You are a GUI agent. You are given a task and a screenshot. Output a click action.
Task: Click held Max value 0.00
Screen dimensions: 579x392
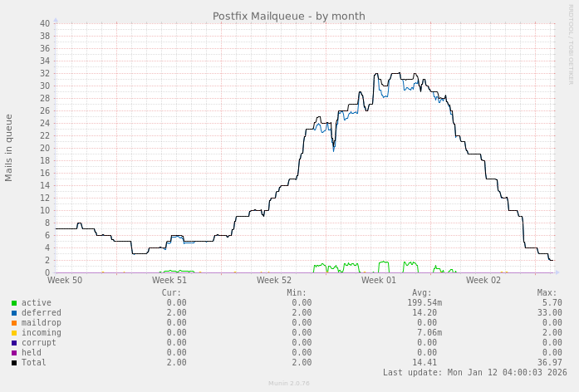(x=552, y=352)
